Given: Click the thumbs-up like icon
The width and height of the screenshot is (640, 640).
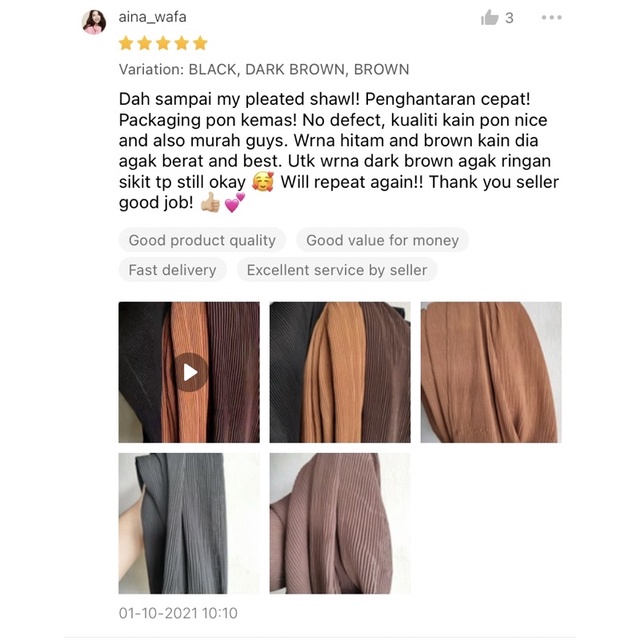Looking at the screenshot, I should [x=489, y=18].
